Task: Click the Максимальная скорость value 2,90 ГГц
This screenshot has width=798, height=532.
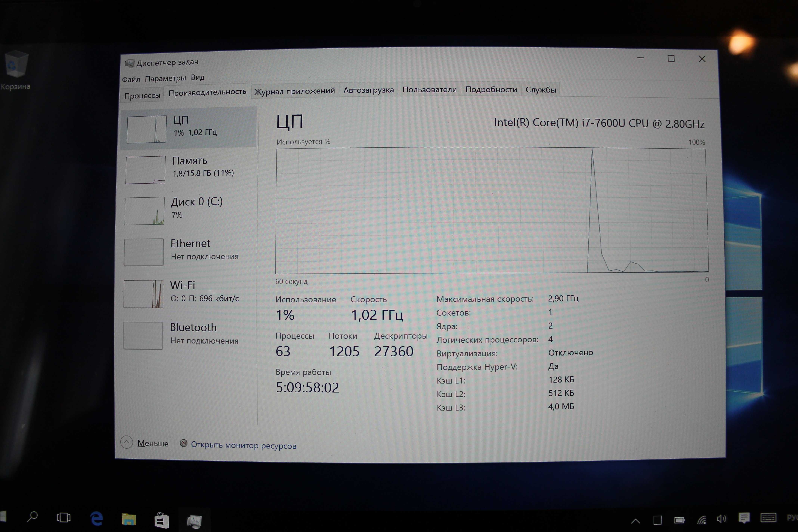Action: tap(563, 299)
